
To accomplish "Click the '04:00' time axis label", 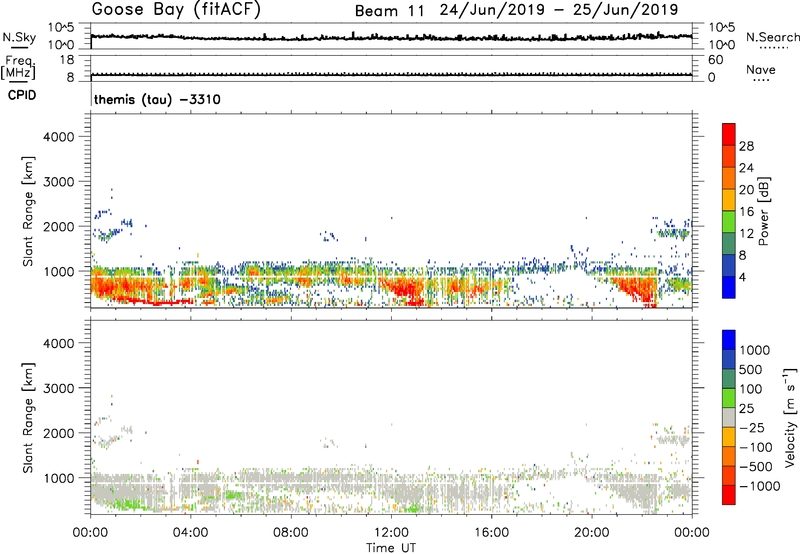I will point(190,533).
